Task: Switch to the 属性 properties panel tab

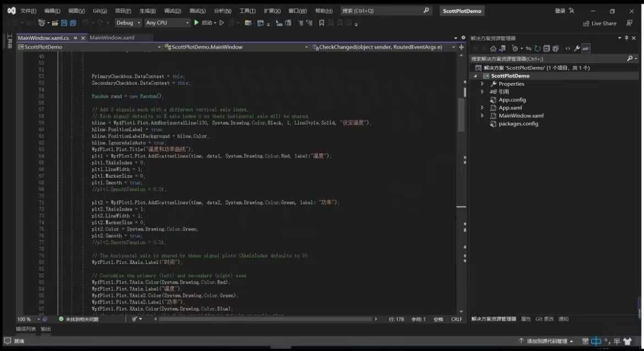Action: (x=526, y=319)
